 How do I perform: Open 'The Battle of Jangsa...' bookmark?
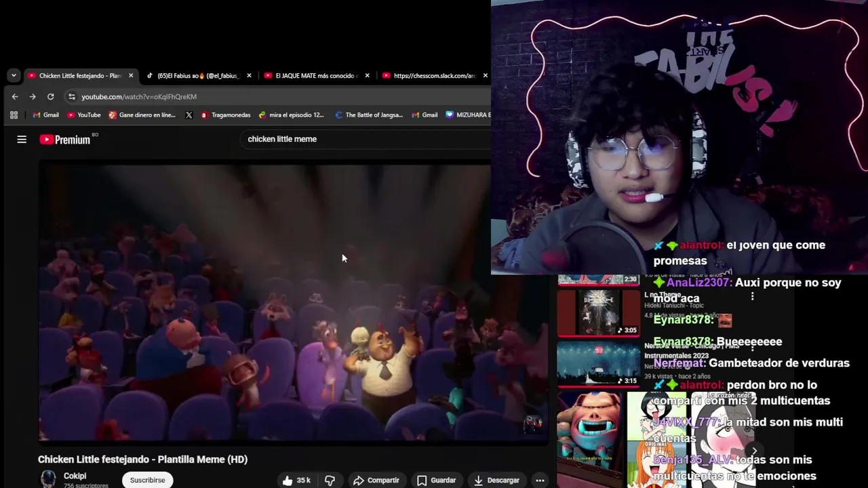click(369, 115)
